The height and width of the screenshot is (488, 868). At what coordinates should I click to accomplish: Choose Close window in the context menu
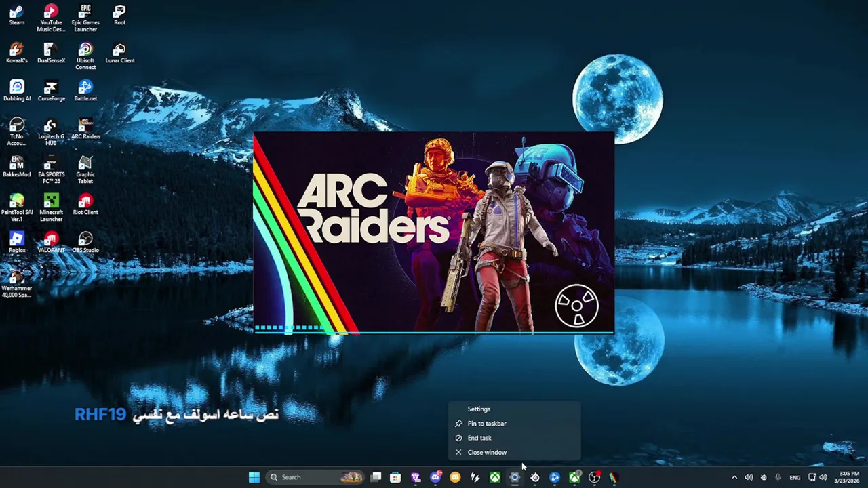tap(514, 452)
